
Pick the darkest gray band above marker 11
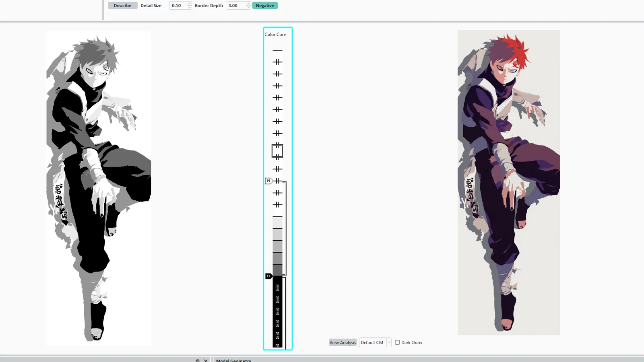pyautogui.click(x=277, y=270)
